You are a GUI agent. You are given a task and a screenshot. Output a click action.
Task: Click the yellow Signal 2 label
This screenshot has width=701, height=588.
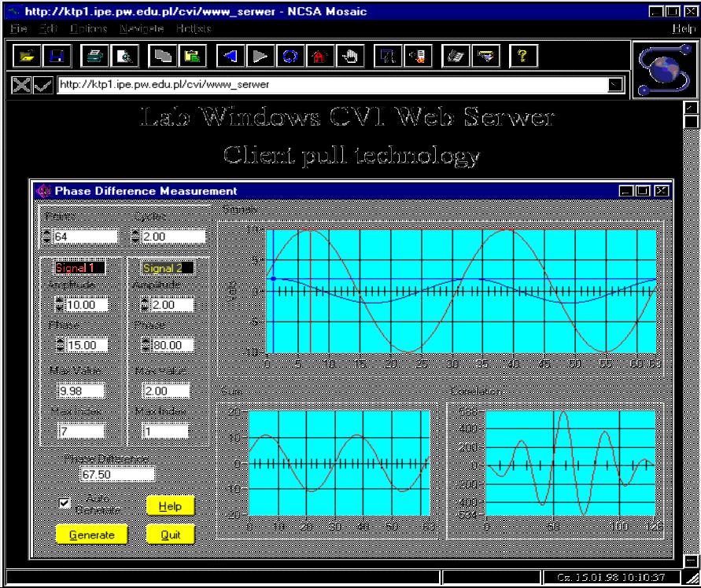click(x=168, y=267)
